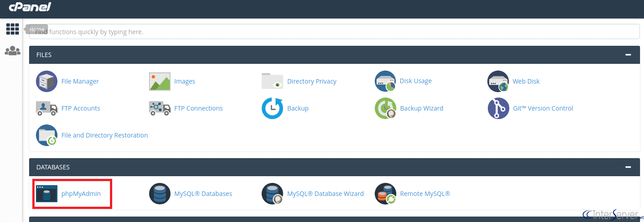Screen dimensions: 644x222
Task: Click the Backup Wizard link text
Action: pos(422,108)
